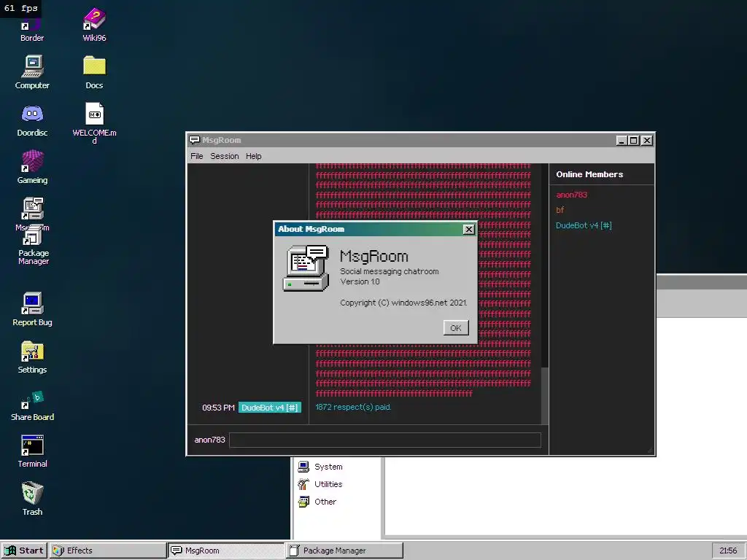This screenshot has height=560, width=747.
Task: Maximize the MsgRoom window
Action: [634, 141]
